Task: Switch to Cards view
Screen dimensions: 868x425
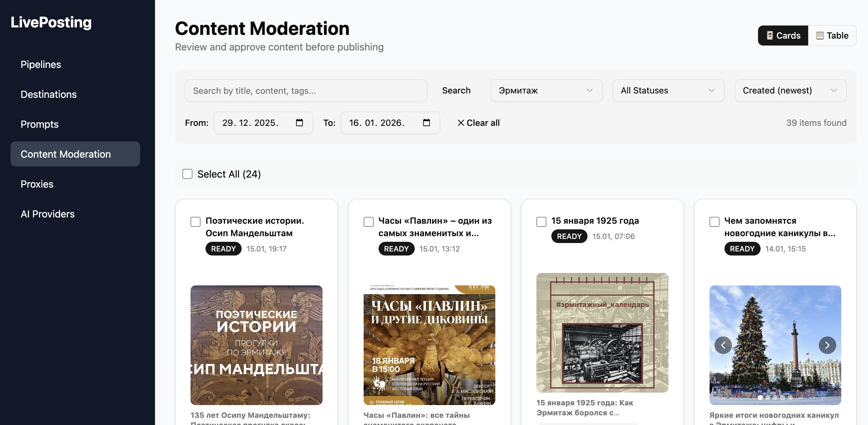Action: tap(783, 36)
